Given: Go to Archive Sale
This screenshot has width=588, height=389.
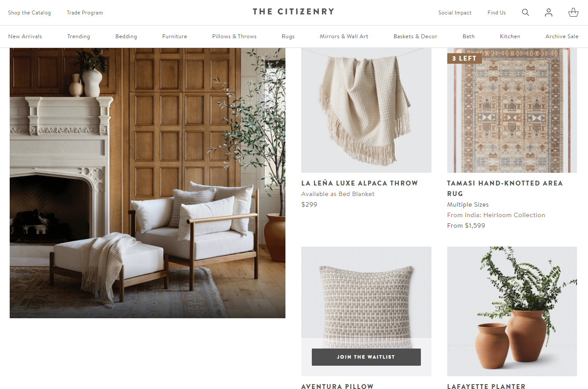Looking at the screenshot, I should pyautogui.click(x=562, y=36).
